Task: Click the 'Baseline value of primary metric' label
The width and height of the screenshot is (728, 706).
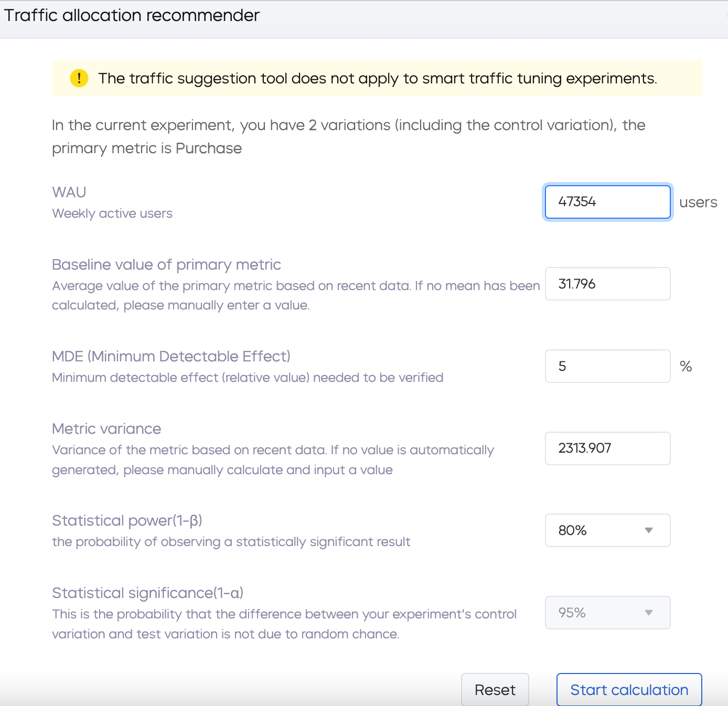Action: coord(166,264)
